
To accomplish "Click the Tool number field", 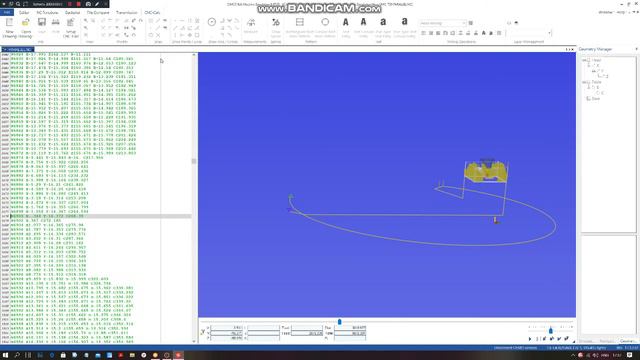I will 307,327.
